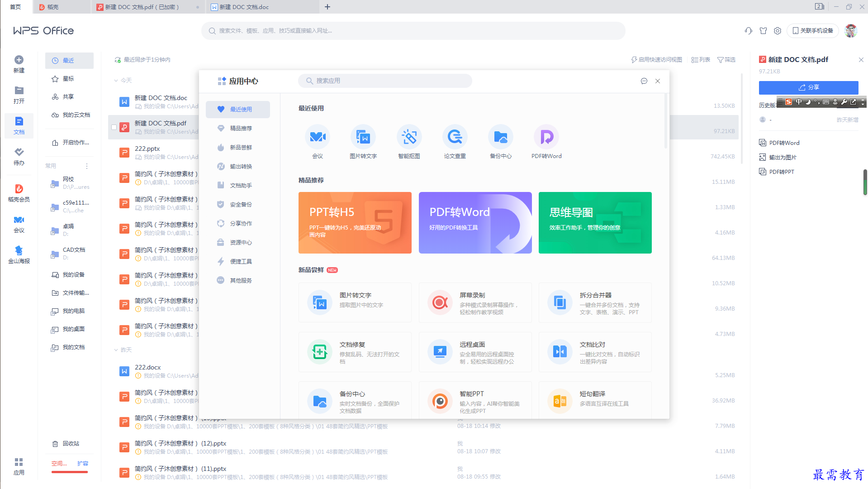Screen dimensions: 868x489
Task: Open the 短句翻译 app card
Action: [x=595, y=400]
